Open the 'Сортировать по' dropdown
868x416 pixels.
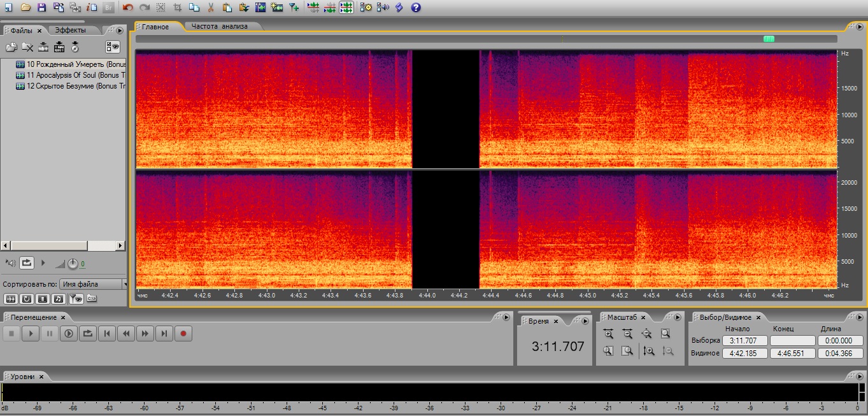tap(94, 284)
